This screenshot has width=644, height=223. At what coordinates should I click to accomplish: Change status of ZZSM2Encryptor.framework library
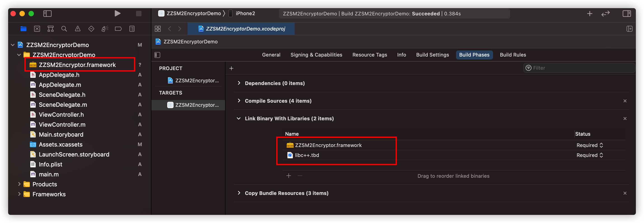(x=590, y=145)
